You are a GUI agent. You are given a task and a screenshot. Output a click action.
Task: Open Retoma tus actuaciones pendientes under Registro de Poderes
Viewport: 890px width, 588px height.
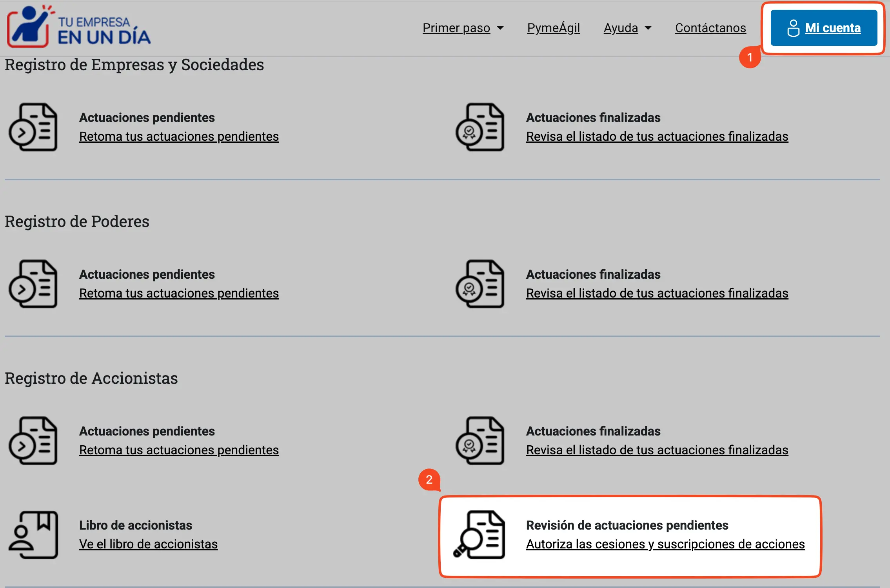[x=179, y=293]
